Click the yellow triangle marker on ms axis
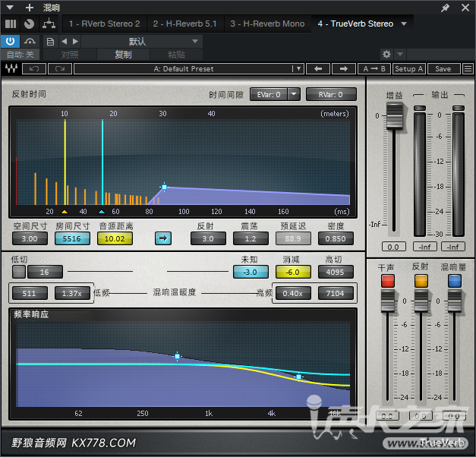 tap(65, 212)
